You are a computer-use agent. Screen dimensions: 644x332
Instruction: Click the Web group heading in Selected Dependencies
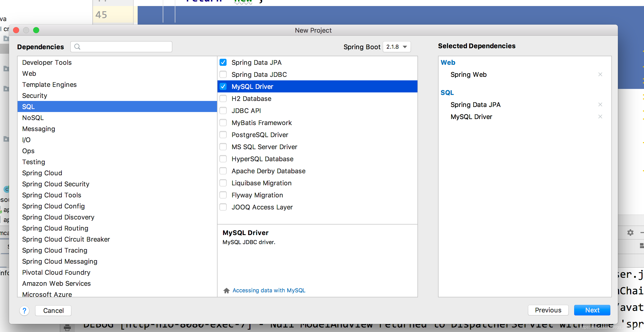448,62
